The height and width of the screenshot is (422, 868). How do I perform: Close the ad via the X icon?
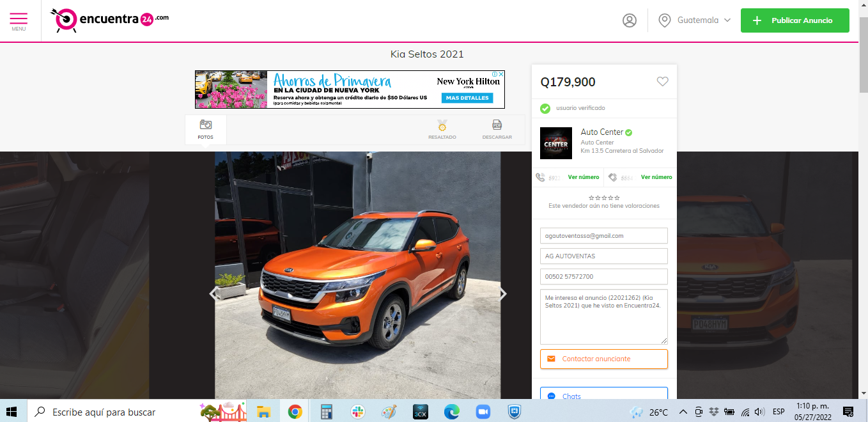click(502, 74)
